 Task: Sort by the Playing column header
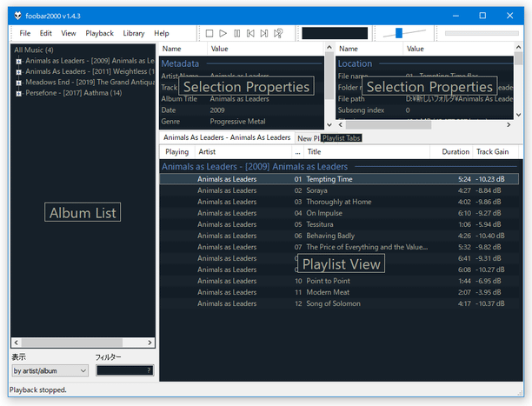(176, 152)
